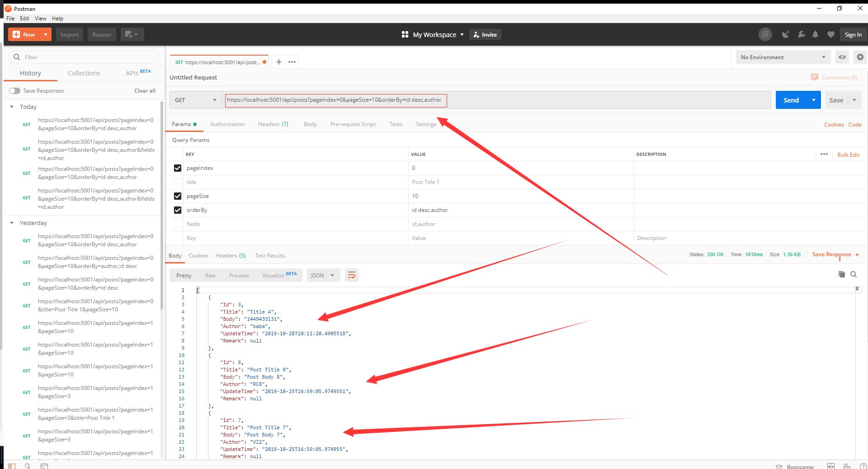Switch to the Authorization tab
The height and width of the screenshot is (469, 868).
click(227, 124)
